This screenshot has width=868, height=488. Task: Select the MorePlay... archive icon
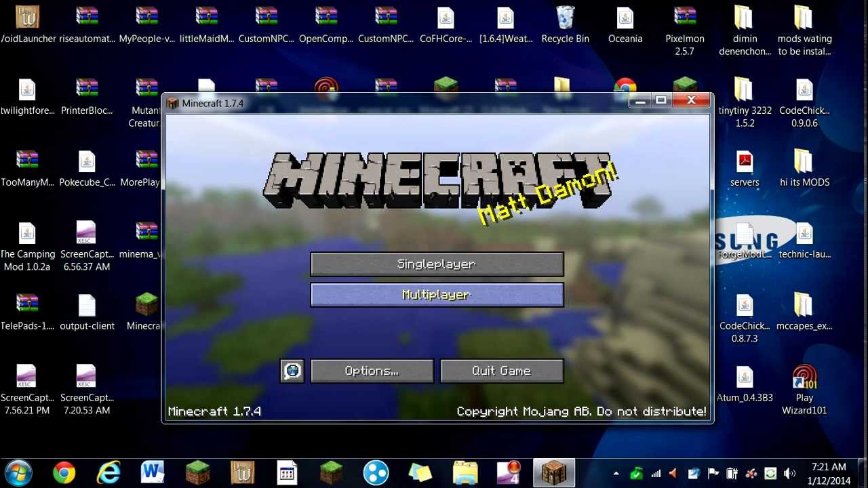coord(142,168)
